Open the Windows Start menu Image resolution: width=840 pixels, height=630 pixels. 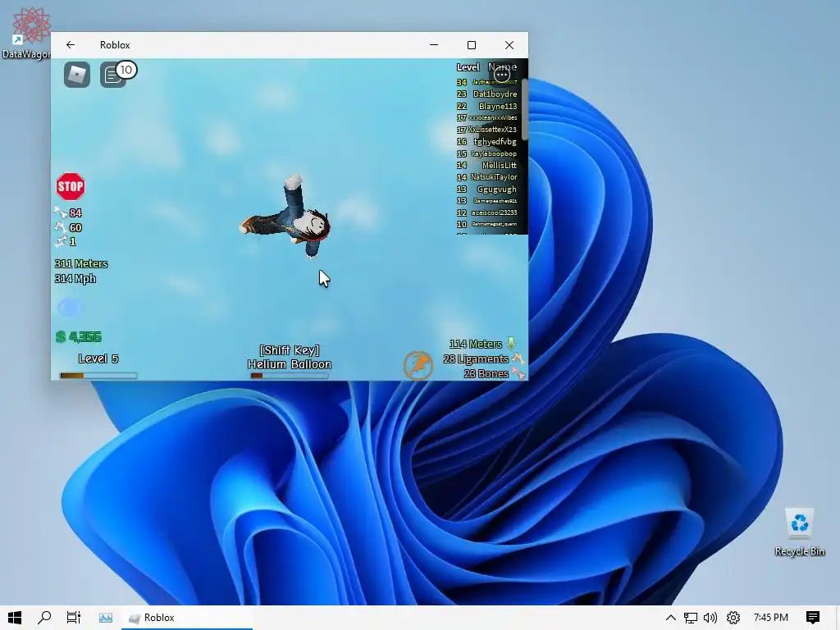point(15,618)
